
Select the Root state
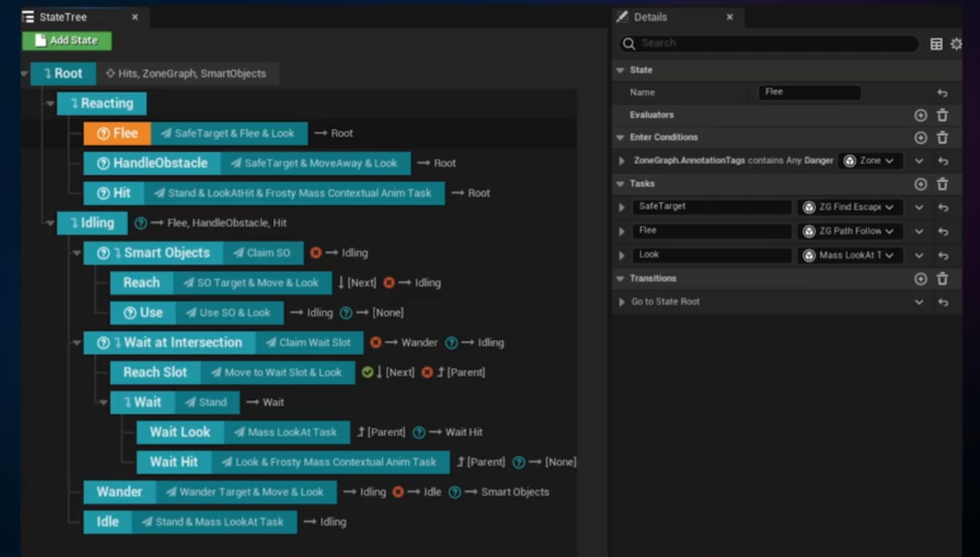click(63, 74)
